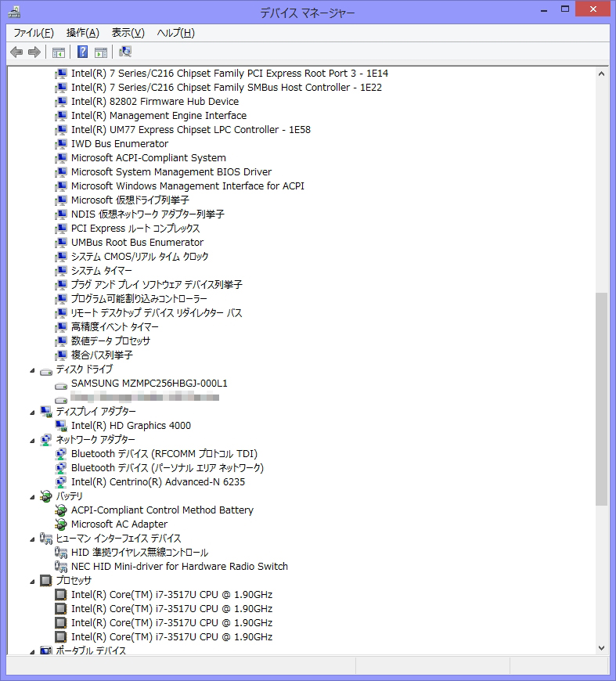Collapse the ポータブル デバイス category
This screenshot has height=681, width=616.
(x=32, y=652)
